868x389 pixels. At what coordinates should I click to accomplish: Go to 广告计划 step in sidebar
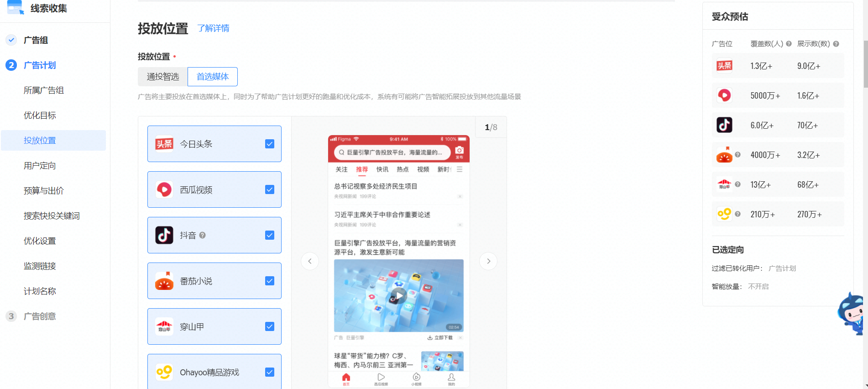[40, 65]
